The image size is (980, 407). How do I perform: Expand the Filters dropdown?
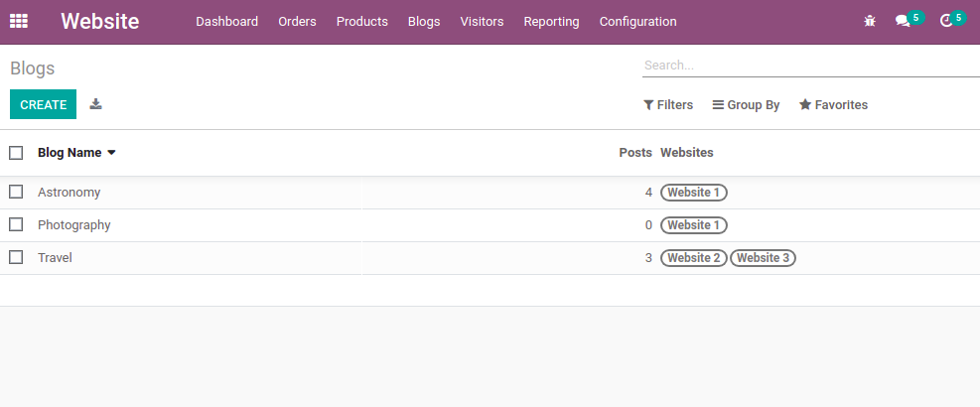[668, 105]
